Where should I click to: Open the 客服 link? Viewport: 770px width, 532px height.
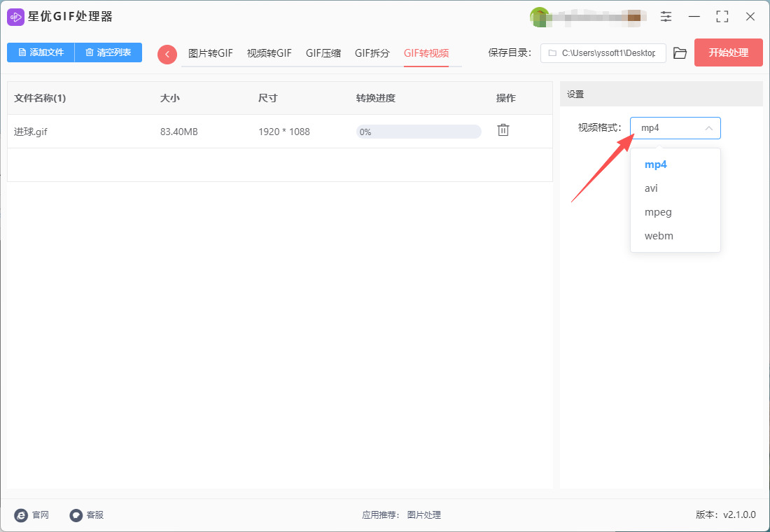pyautogui.click(x=94, y=514)
